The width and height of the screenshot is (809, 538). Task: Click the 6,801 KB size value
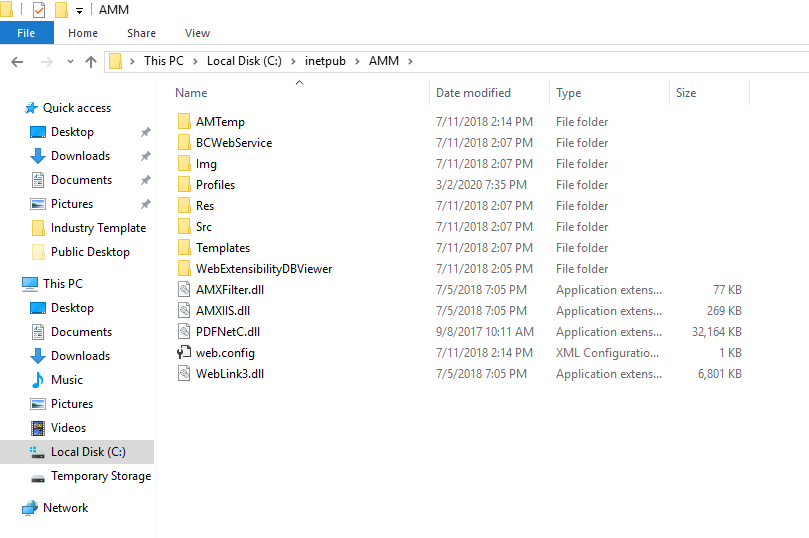(x=720, y=373)
